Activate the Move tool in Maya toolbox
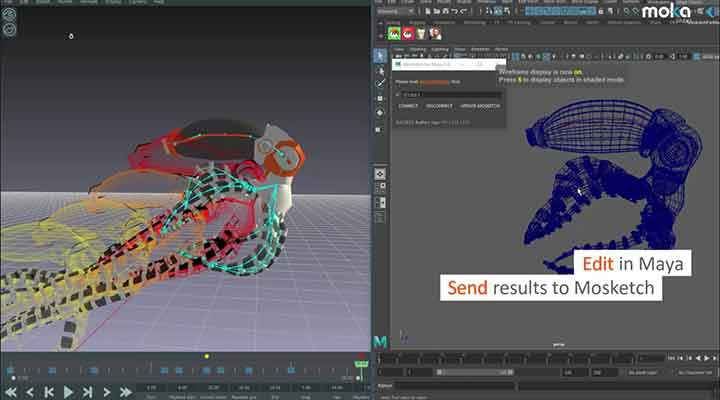The width and height of the screenshot is (720, 400). click(x=380, y=98)
